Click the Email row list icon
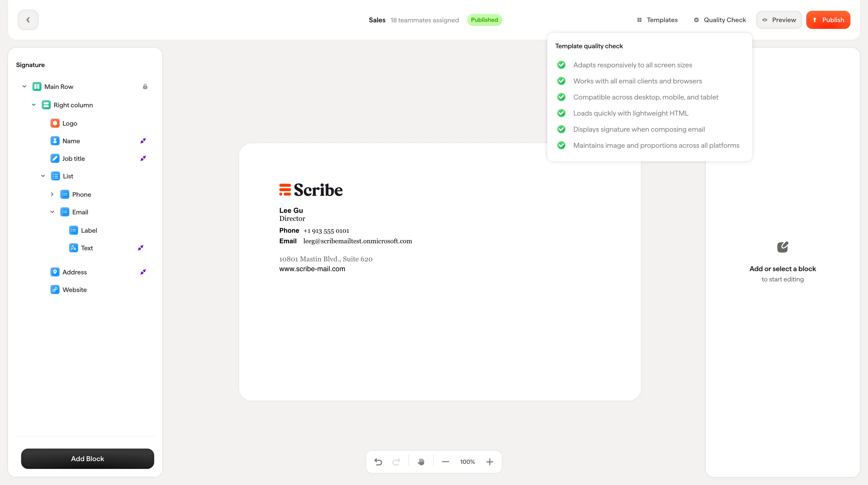This screenshot has height=485, width=868. (x=65, y=212)
